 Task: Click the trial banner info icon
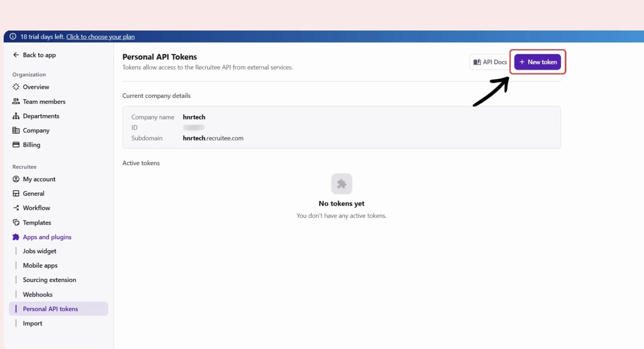pyautogui.click(x=13, y=36)
